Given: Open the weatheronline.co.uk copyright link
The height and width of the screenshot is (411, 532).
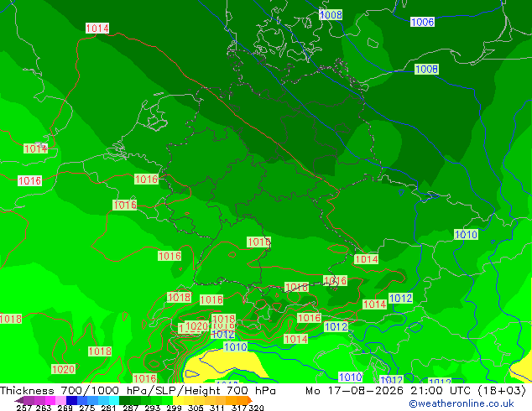Looking at the screenshot, I should tap(461, 403).
